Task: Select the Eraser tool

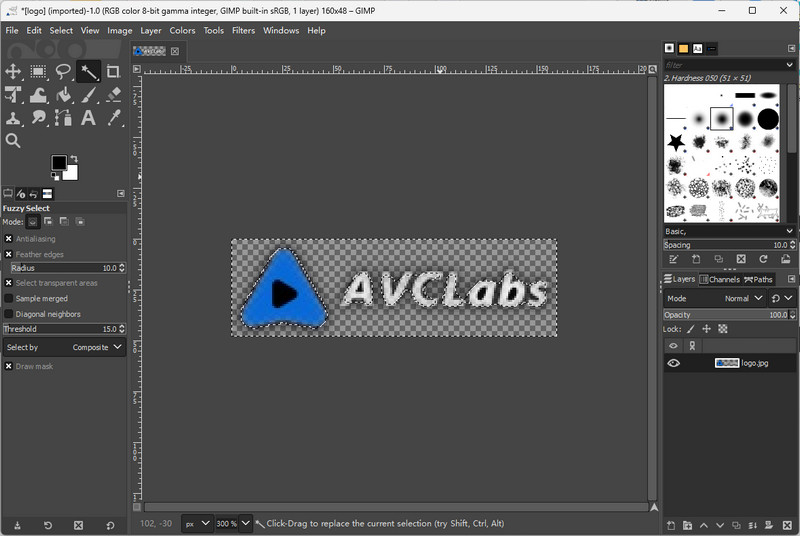Action: tap(113, 95)
